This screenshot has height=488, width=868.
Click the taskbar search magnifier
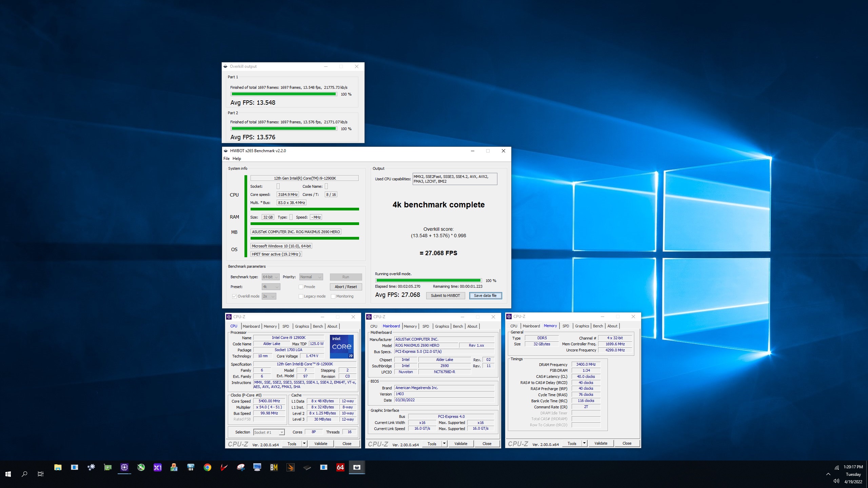tap(24, 474)
